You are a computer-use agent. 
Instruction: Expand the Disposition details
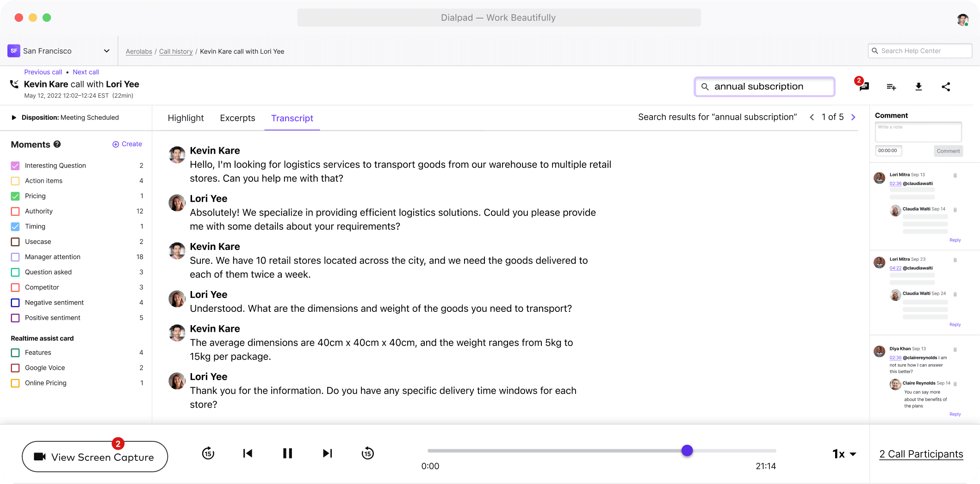pyautogui.click(x=13, y=118)
